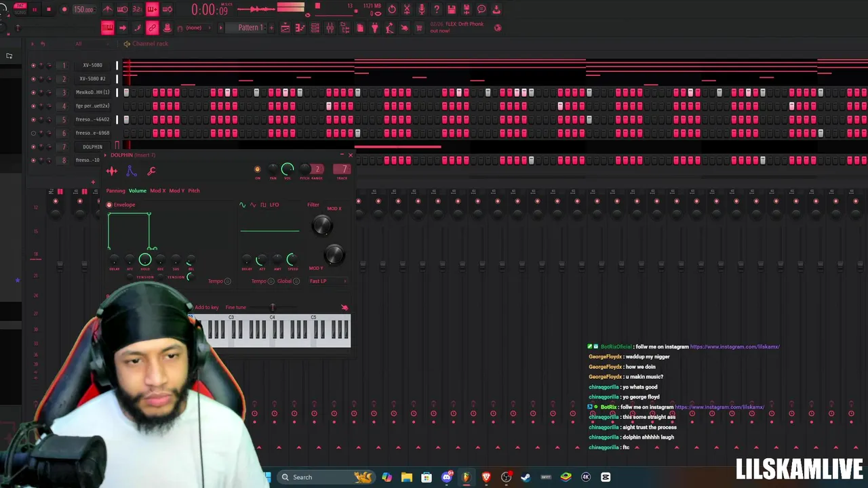
Task: Click the C4 key on preview keyboard
Action: point(274,337)
